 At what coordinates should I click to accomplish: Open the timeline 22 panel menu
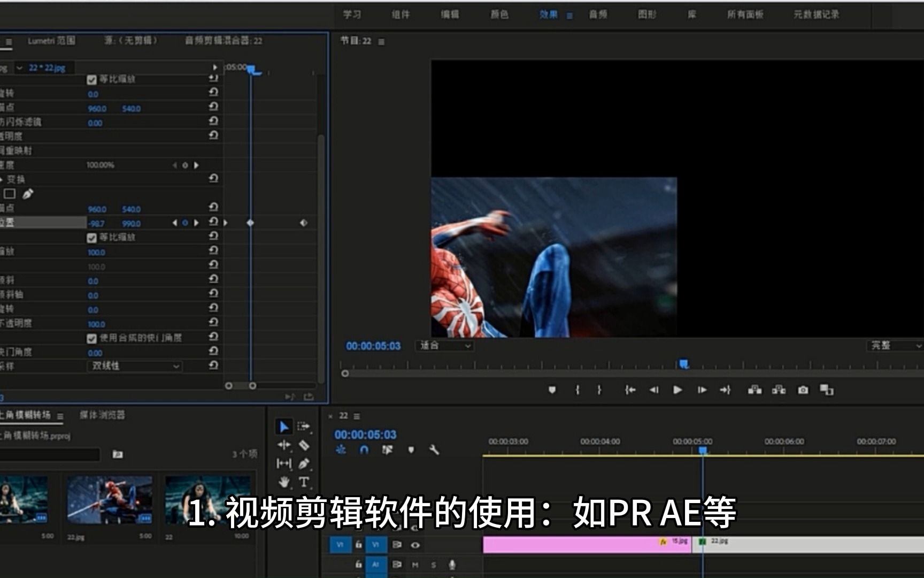(x=357, y=416)
